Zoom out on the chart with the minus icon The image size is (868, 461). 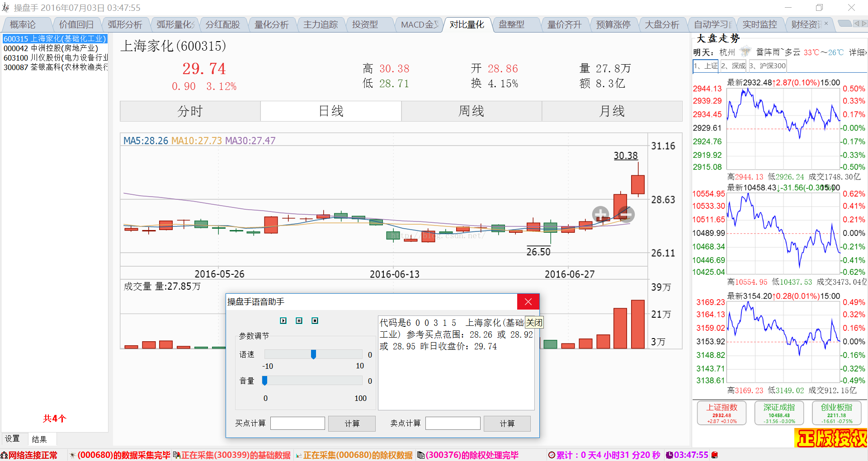point(626,214)
